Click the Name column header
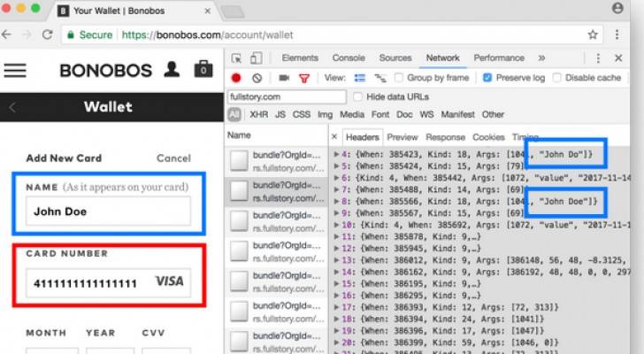Image resolution: width=644 pixels, height=354 pixels. pos(239,135)
